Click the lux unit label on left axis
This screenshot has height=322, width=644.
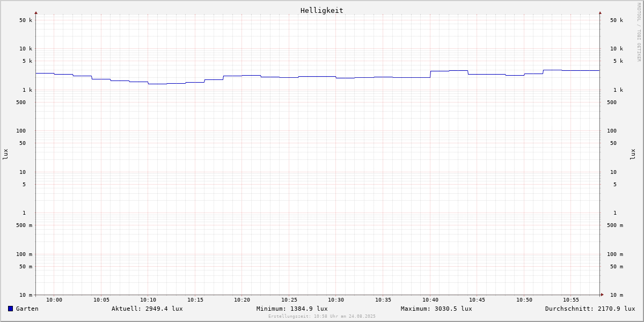click(5, 155)
